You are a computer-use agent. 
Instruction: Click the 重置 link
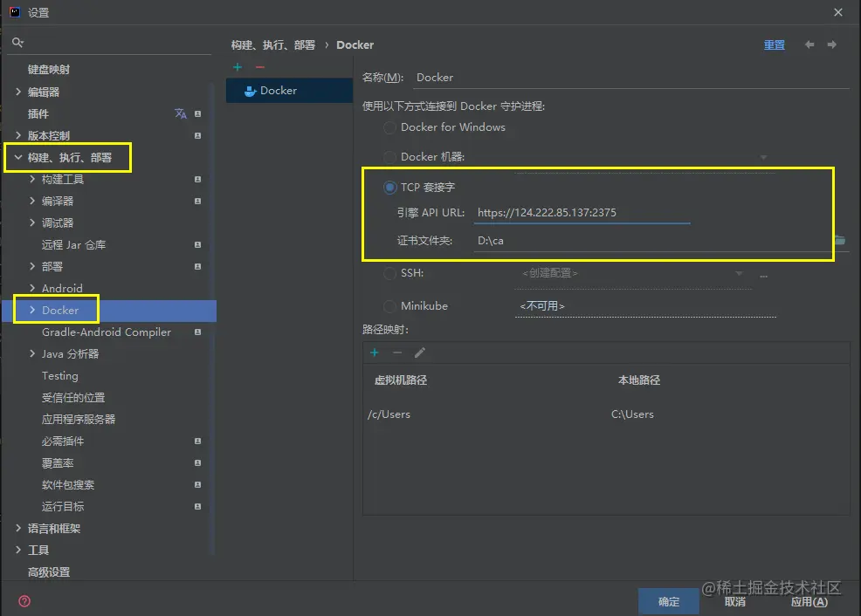pos(775,45)
